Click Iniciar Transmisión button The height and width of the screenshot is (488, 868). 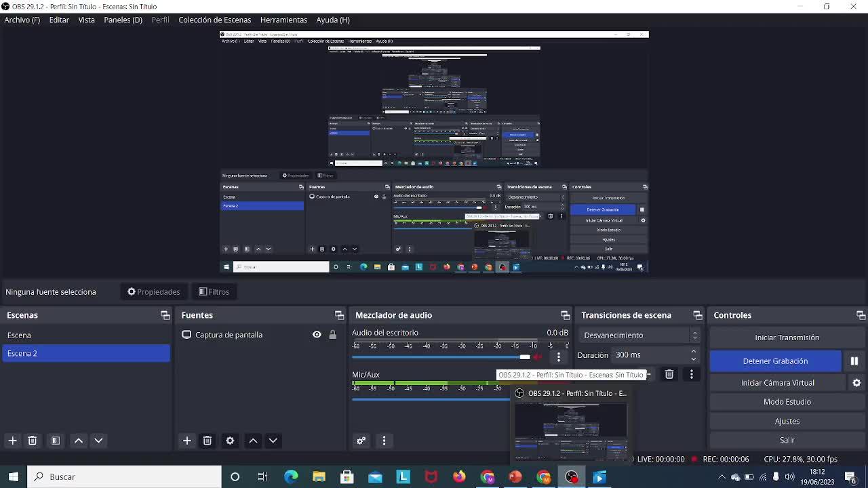point(787,338)
